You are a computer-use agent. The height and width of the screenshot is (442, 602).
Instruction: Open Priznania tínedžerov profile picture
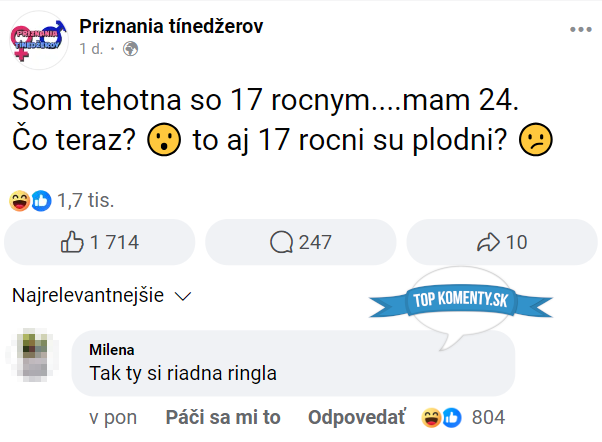38,38
